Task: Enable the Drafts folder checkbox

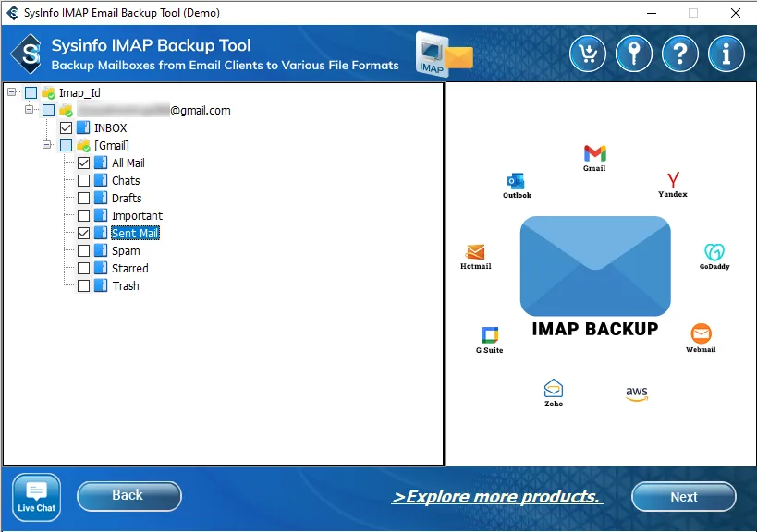Action: pos(84,199)
